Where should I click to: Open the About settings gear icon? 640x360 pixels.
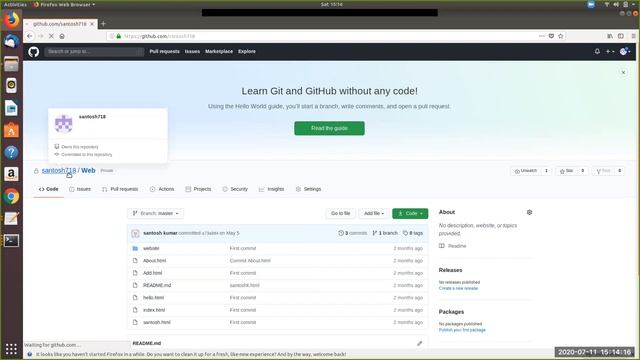coord(529,212)
